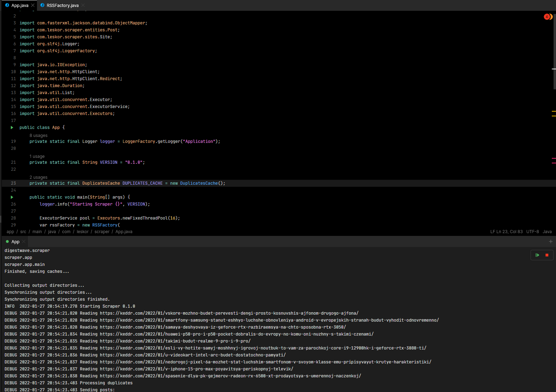Change LF line separator in status bar
This screenshot has width=556, height=392.
(493, 232)
